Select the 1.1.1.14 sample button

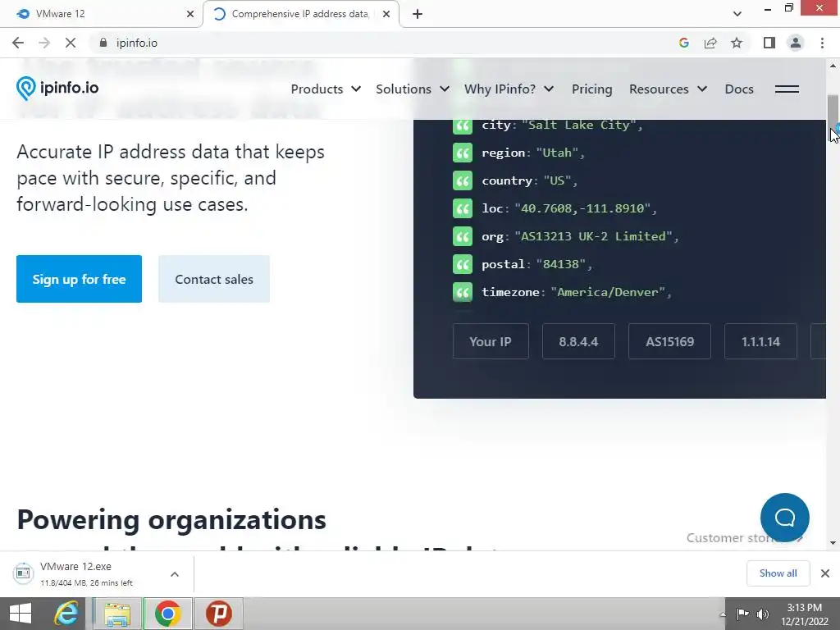(x=760, y=341)
